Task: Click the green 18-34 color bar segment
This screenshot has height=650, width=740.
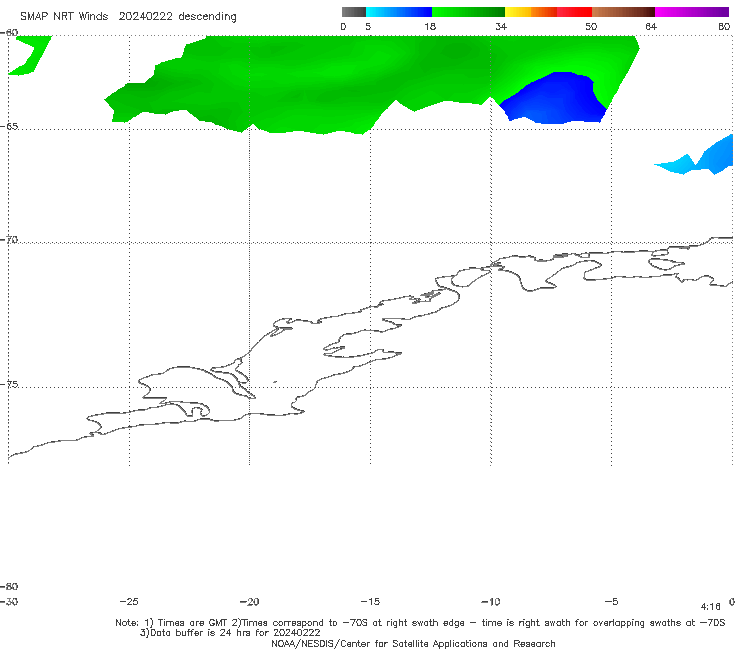Action: pos(468,12)
